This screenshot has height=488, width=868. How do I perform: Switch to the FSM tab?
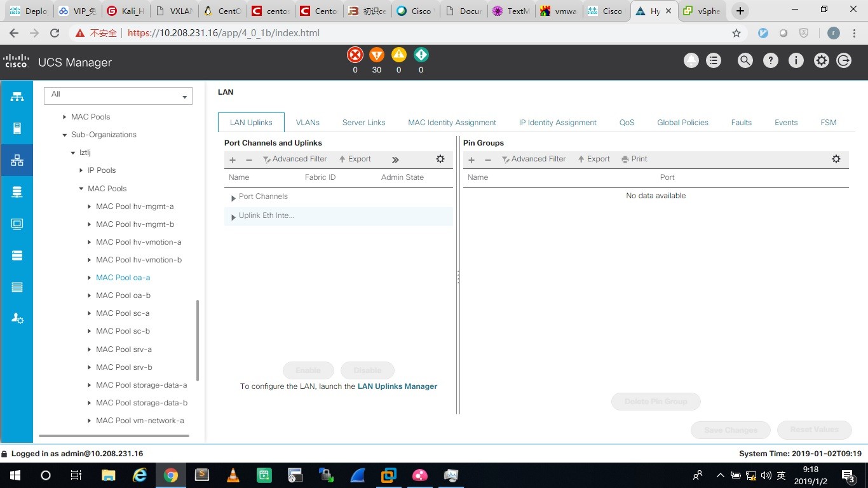coord(829,123)
